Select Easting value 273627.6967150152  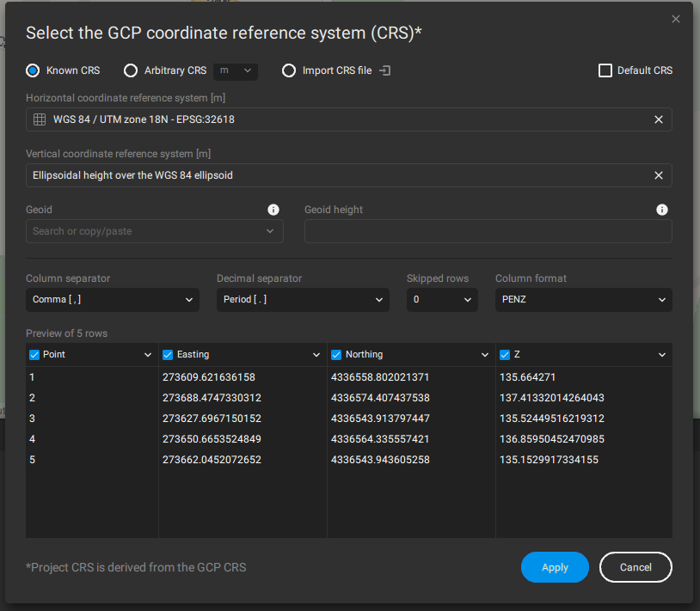(212, 419)
